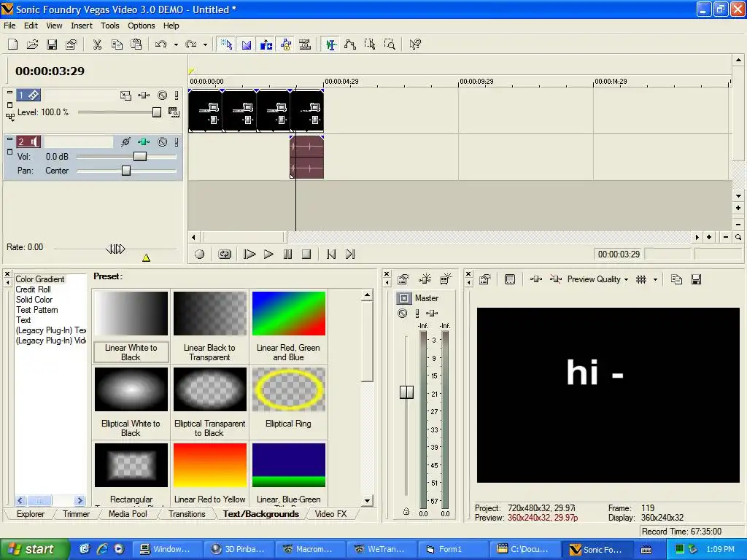Click the What's This help icon
Viewport: 747px width, 560px height.
click(415, 44)
